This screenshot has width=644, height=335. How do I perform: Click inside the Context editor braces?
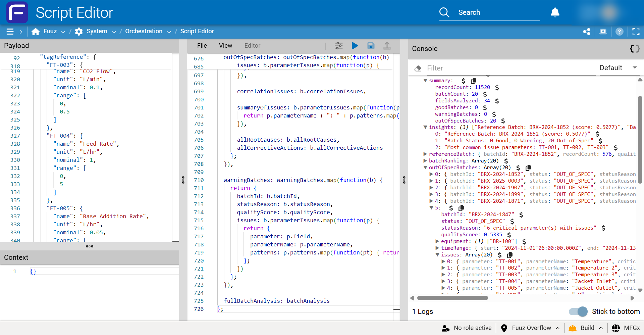(x=33, y=272)
